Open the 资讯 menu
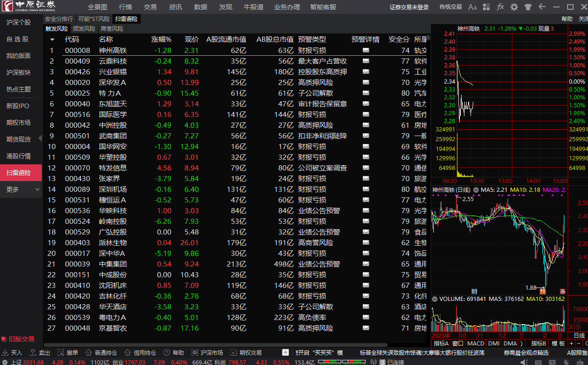This screenshot has height=365, width=588. click(176, 7)
